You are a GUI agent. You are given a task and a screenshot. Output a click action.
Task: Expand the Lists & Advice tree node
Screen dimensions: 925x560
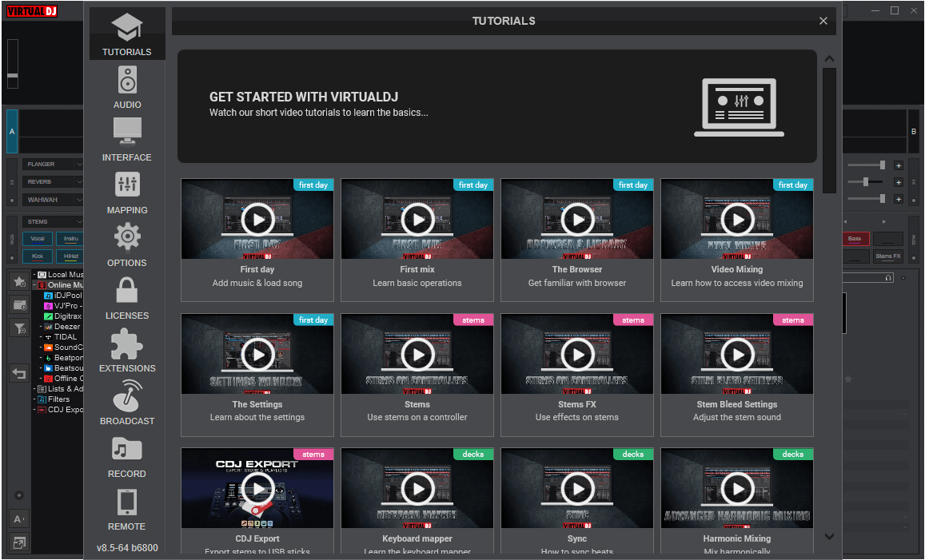click(34, 389)
